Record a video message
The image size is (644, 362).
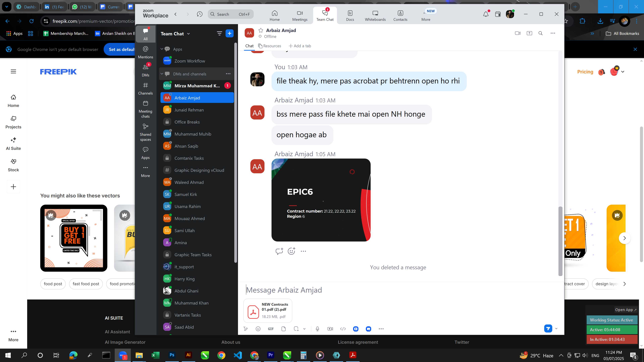point(330,329)
